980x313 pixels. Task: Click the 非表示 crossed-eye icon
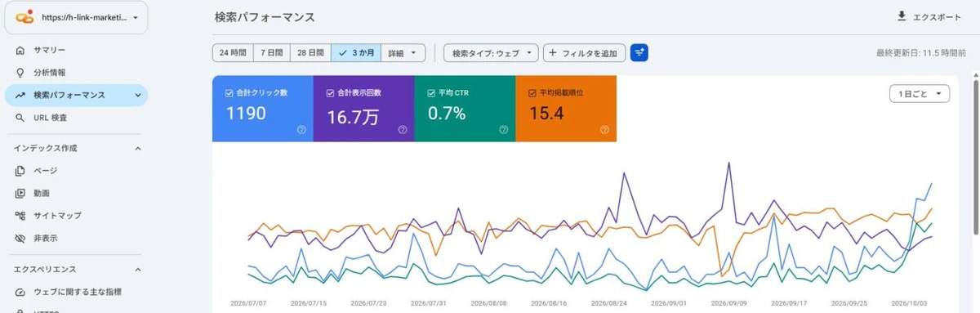(x=20, y=238)
